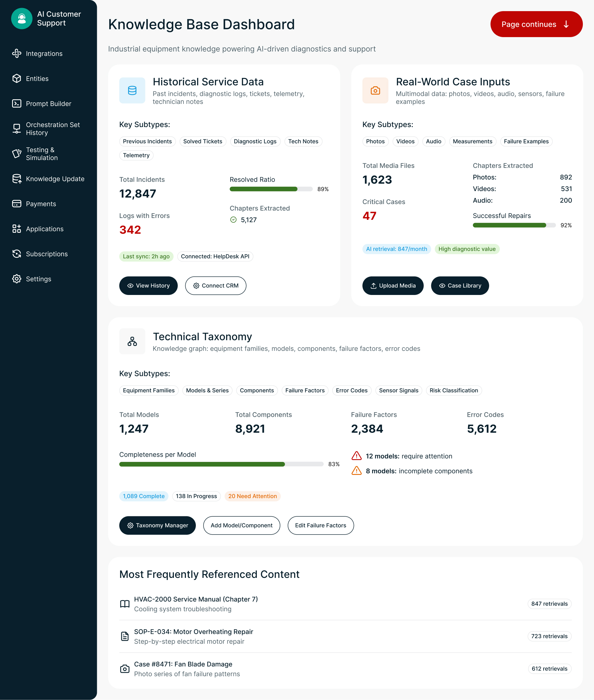Click the orange warning triangle for incomplete components

pyautogui.click(x=356, y=471)
